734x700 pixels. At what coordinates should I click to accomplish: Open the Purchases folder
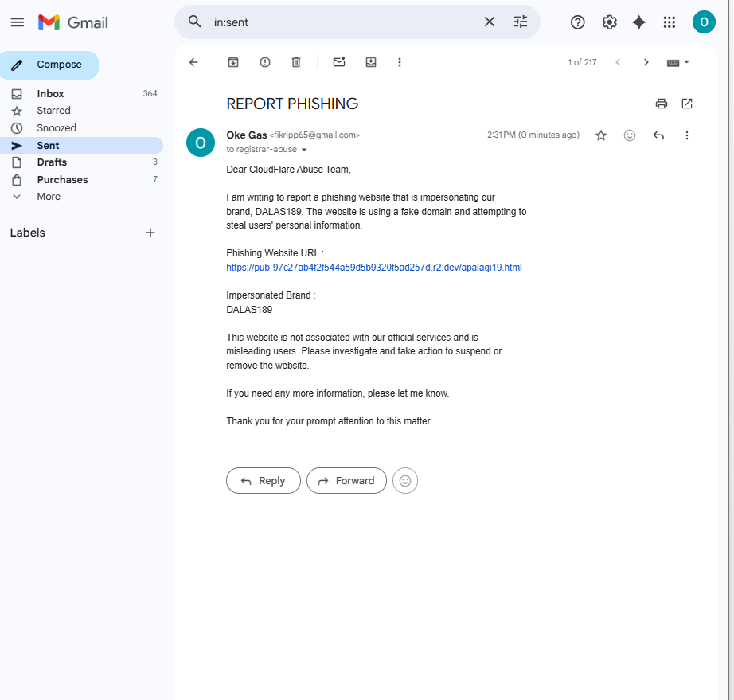click(81, 179)
